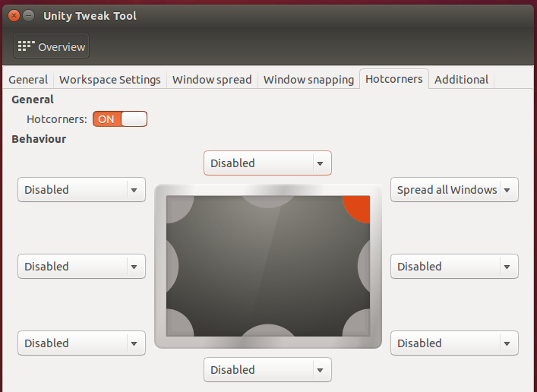Open the right edge Disabled dropdown
Viewport: 537px width, 392px height.
pos(454,266)
